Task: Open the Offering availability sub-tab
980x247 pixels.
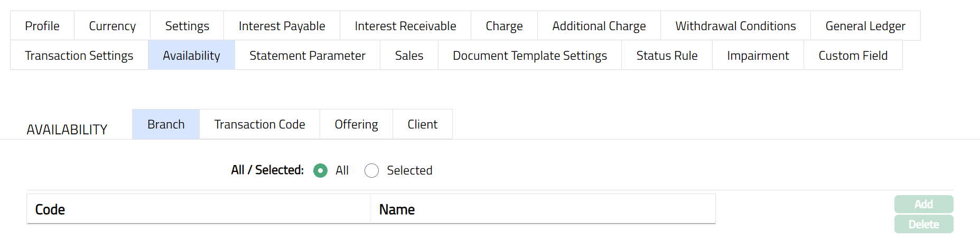Action: 356,124
